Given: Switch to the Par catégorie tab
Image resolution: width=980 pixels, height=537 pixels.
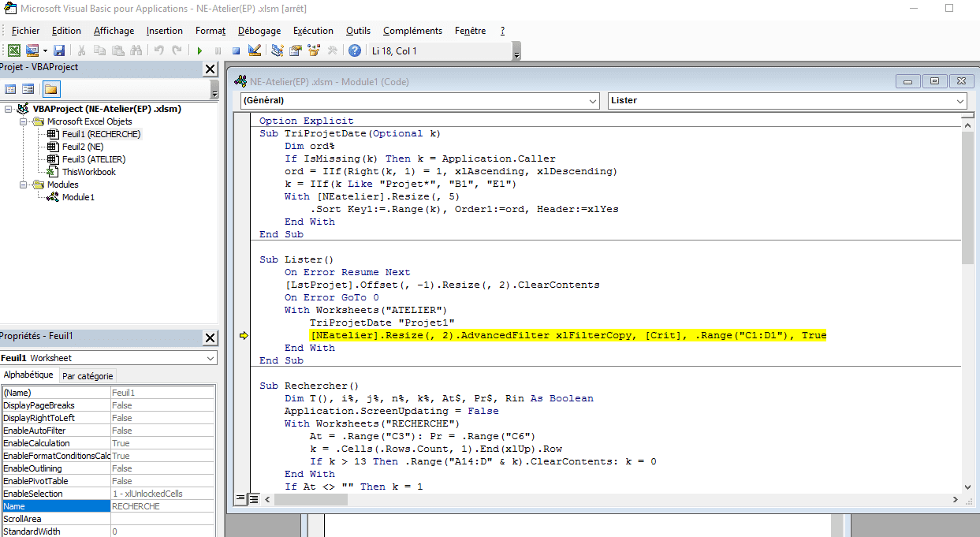Looking at the screenshot, I should click(x=88, y=376).
